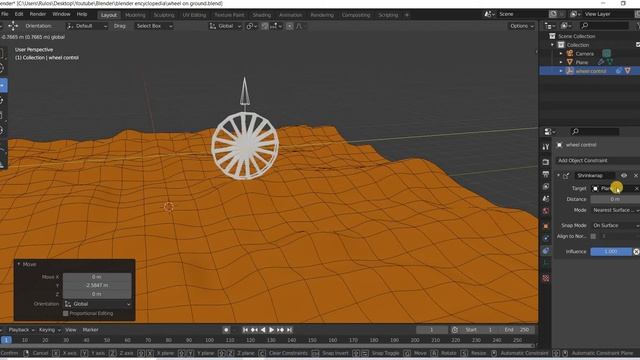Click the Move tool icon in the header
The image size is (640, 360).
click(13, 26)
